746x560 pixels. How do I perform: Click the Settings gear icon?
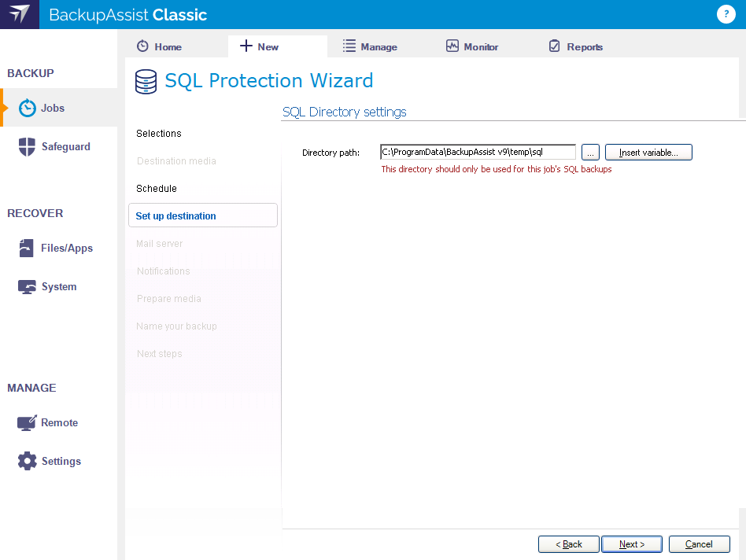[27, 461]
